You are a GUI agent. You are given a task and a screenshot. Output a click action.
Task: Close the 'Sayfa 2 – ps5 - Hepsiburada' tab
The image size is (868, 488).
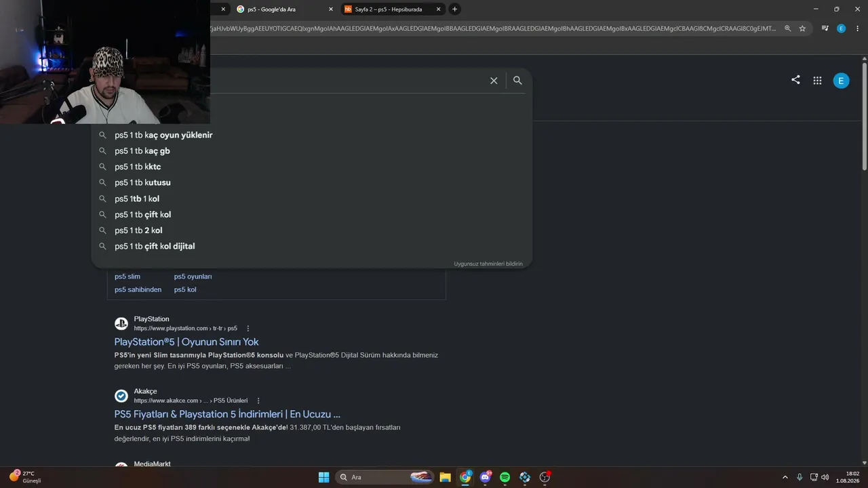[438, 9]
